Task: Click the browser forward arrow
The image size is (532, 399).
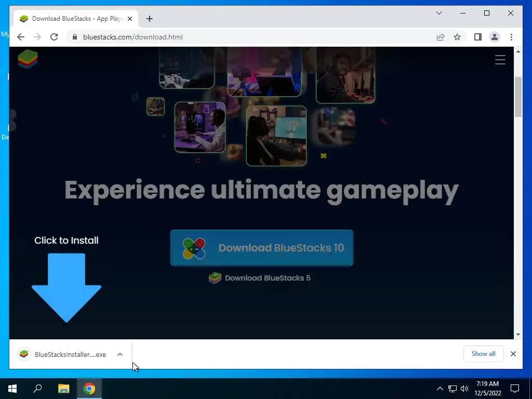Action: tap(37, 37)
